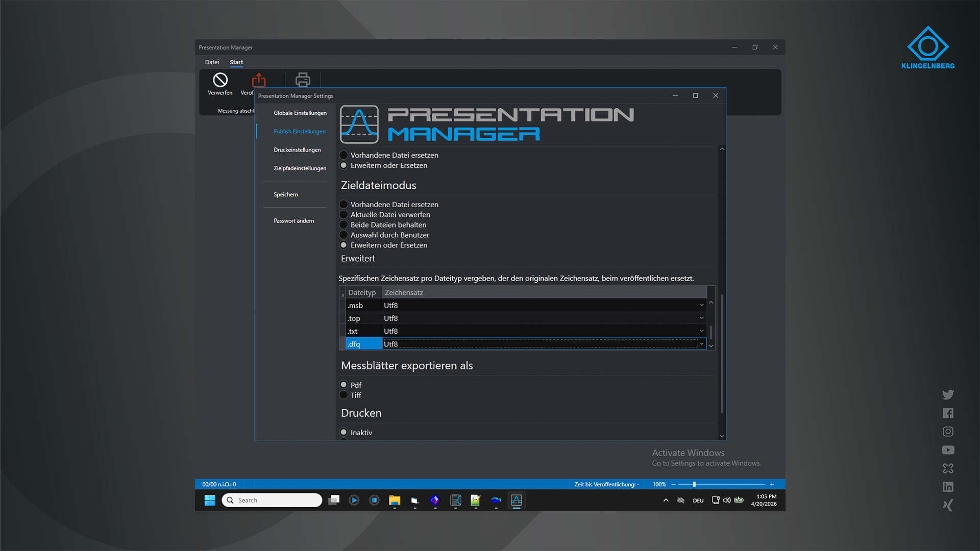This screenshot has height=551, width=980.
Task: Open the white folder app in taskbar
Action: pos(415,500)
